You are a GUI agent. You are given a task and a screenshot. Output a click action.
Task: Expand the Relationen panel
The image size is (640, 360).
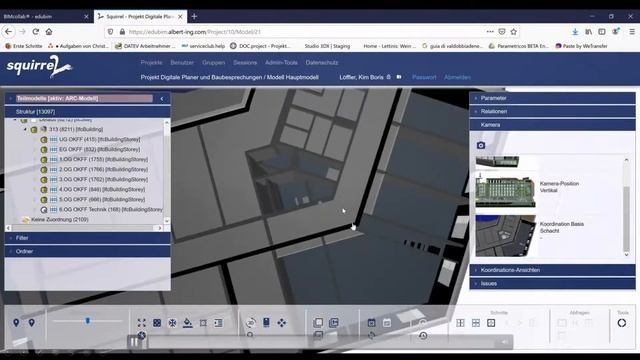[552, 111]
